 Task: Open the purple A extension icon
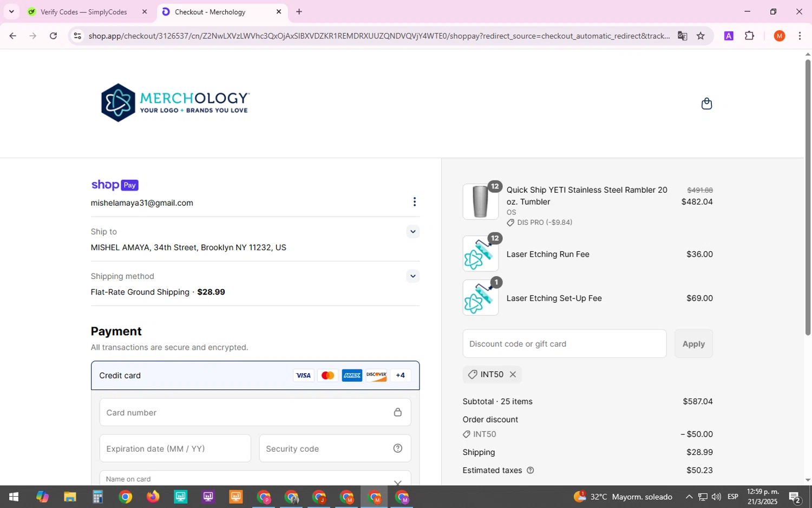[x=729, y=36]
